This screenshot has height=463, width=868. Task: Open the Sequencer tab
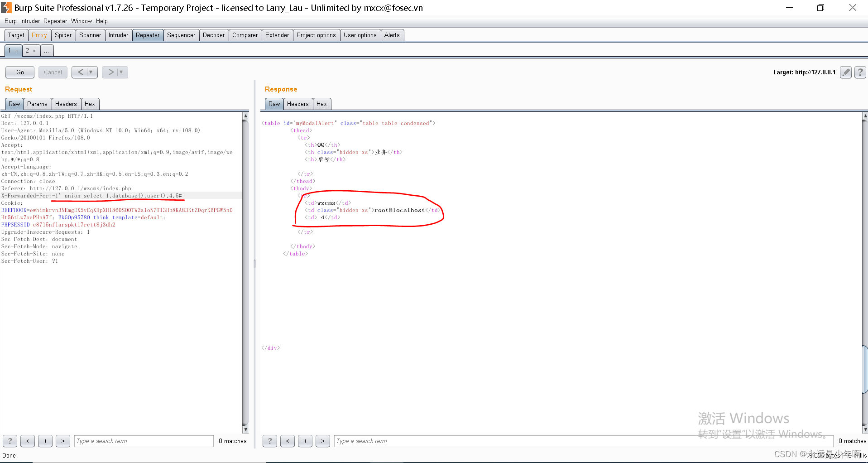(x=181, y=35)
